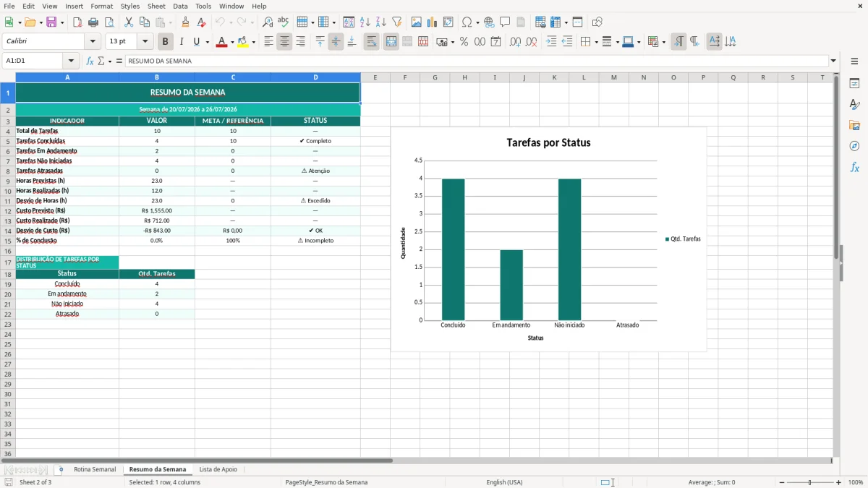
Task: Toggle Center Horizontally alignment
Action: tap(284, 42)
